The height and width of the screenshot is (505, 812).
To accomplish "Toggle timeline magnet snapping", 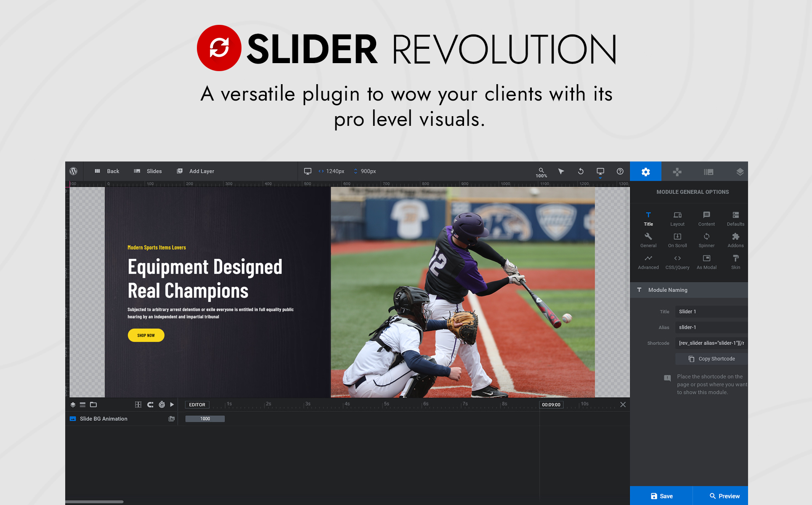I will 150,404.
